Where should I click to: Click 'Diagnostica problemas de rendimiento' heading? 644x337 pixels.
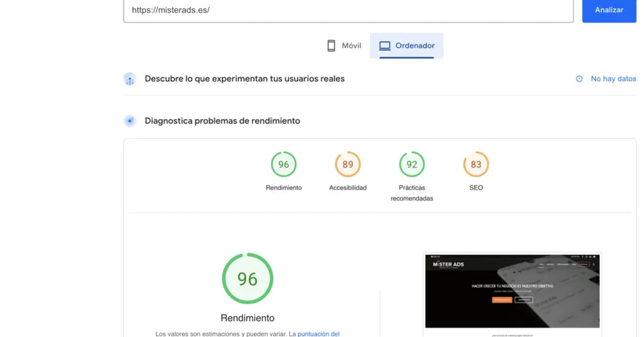click(222, 121)
